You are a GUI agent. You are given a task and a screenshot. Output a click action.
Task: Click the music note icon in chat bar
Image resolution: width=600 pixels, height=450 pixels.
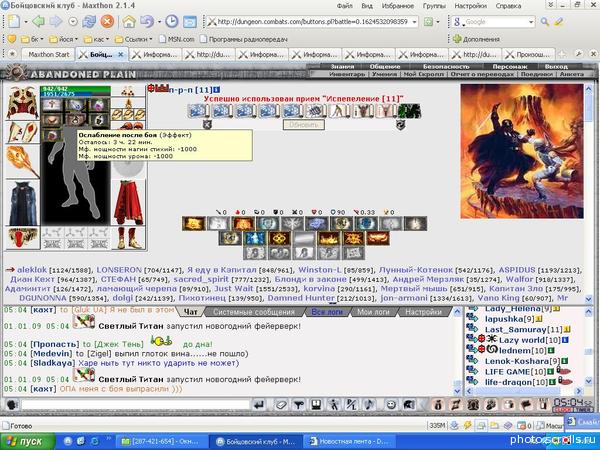coord(370,404)
